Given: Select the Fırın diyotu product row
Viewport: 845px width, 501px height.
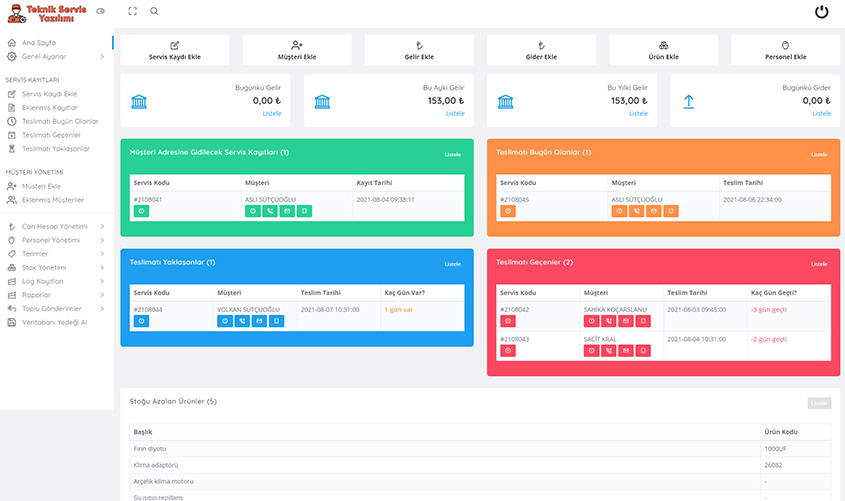Looking at the screenshot, I should coord(480,449).
